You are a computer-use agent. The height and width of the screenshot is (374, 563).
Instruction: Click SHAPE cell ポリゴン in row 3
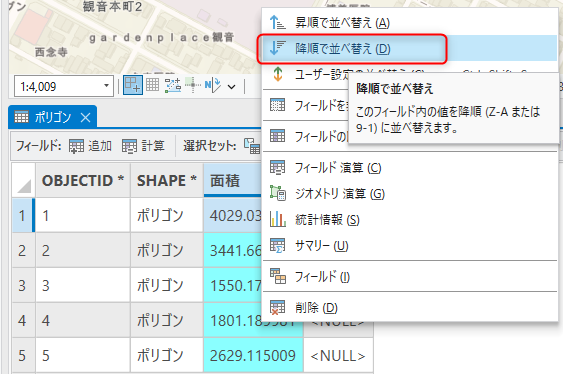167,285
